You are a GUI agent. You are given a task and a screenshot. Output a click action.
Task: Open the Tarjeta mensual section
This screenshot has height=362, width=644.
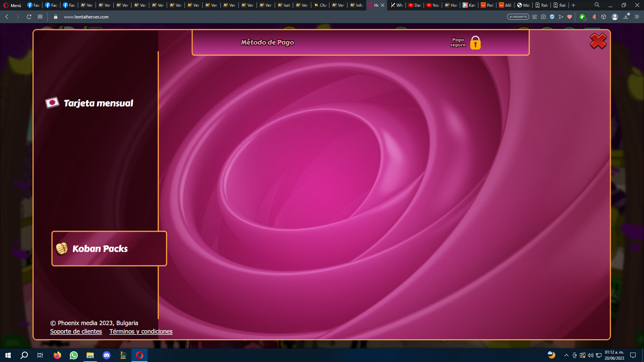click(98, 103)
